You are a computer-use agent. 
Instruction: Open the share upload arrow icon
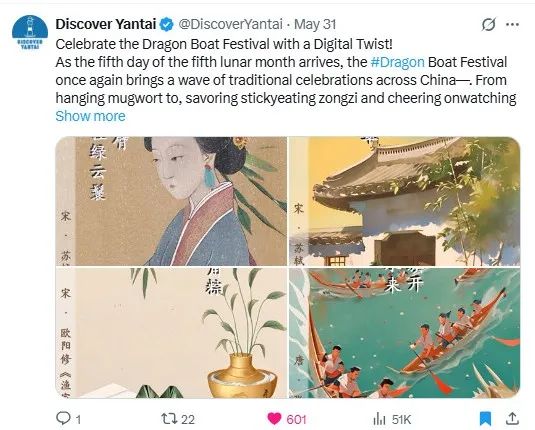pos(512,418)
